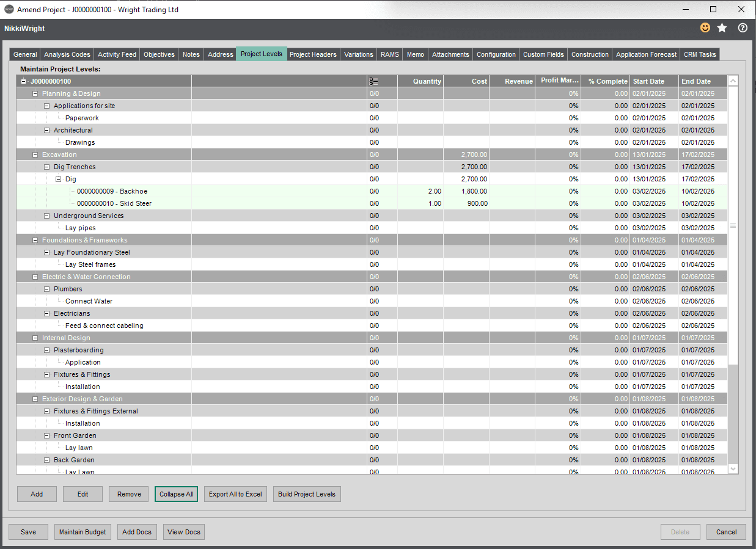Collapse the Underground Services node
The image size is (756, 549).
[x=47, y=216]
